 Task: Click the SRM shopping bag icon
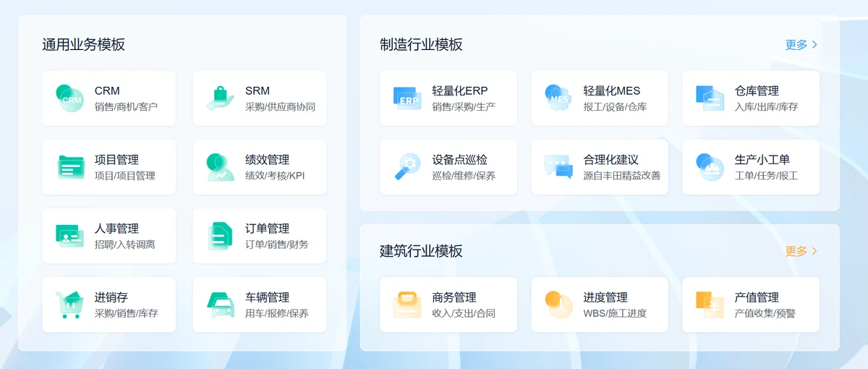pos(221,98)
